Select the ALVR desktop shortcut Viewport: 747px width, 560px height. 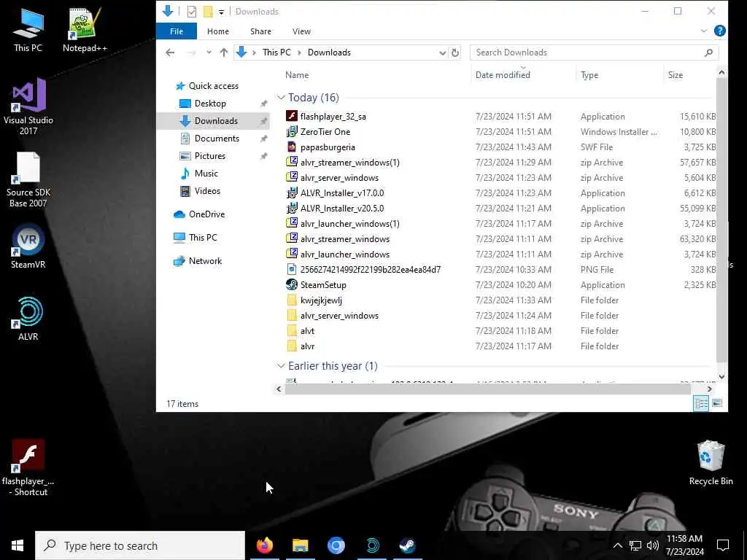click(x=28, y=319)
